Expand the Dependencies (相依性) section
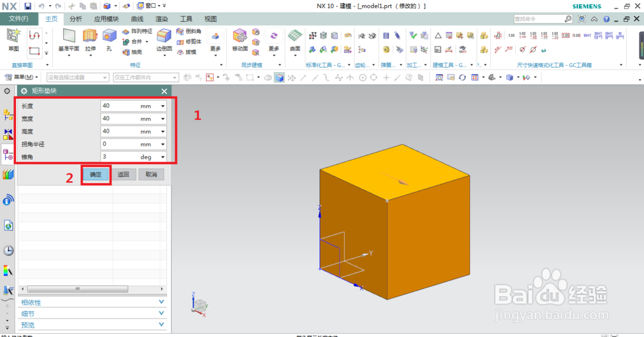The image size is (644, 337). 92,302
